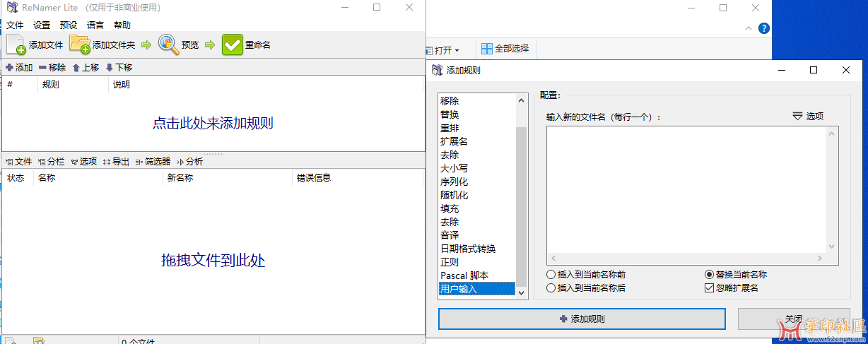Click the Add Folders (添加文件夹) icon

[x=79, y=45]
